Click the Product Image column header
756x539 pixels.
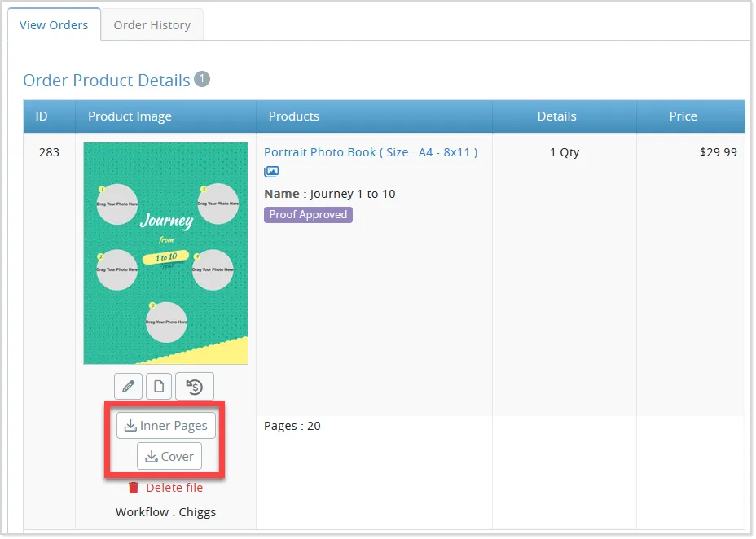(130, 116)
